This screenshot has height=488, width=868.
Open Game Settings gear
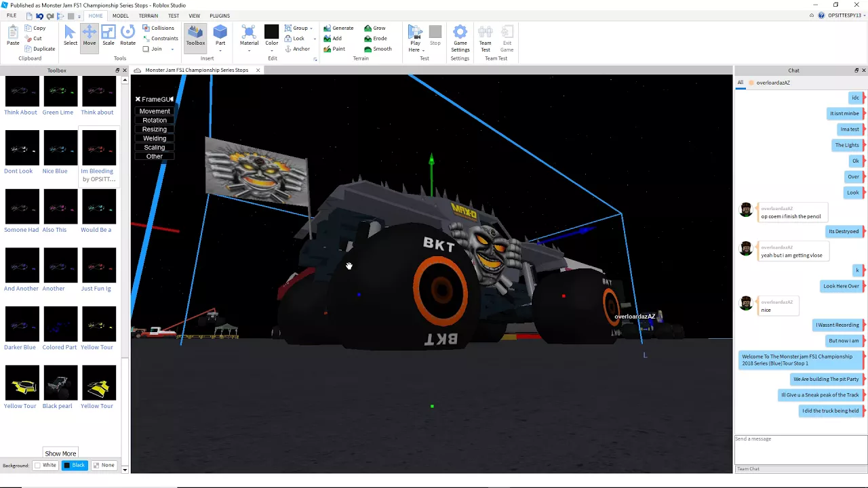point(460,32)
